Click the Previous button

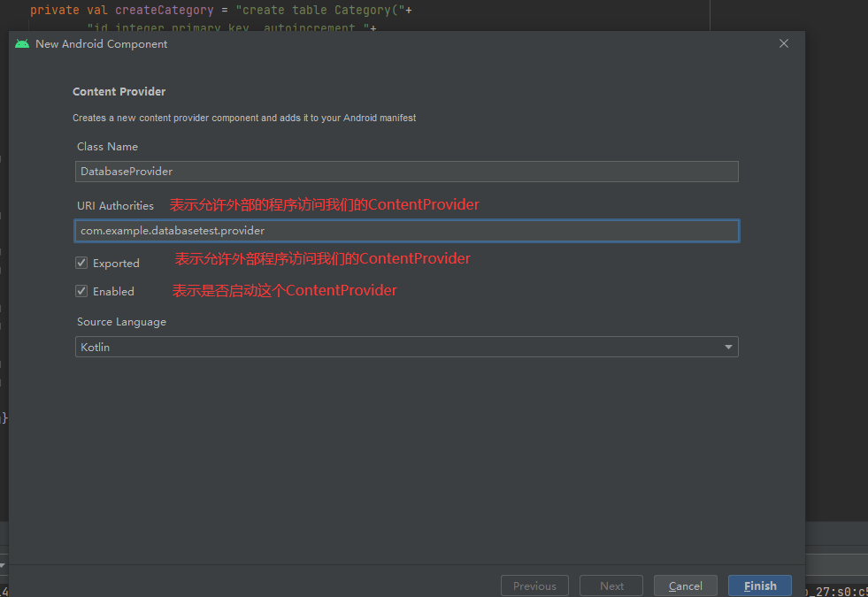534,586
